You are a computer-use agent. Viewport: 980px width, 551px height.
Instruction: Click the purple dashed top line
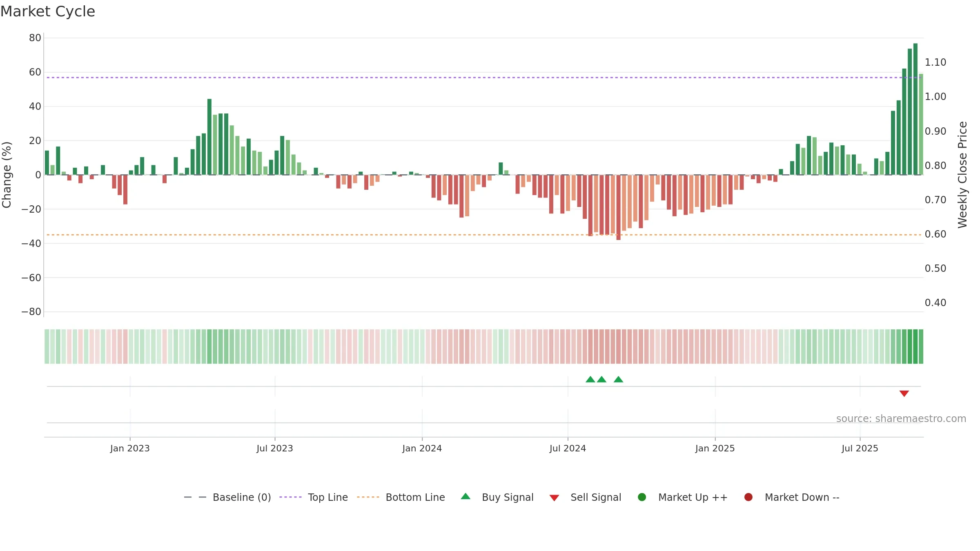[x=484, y=78]
